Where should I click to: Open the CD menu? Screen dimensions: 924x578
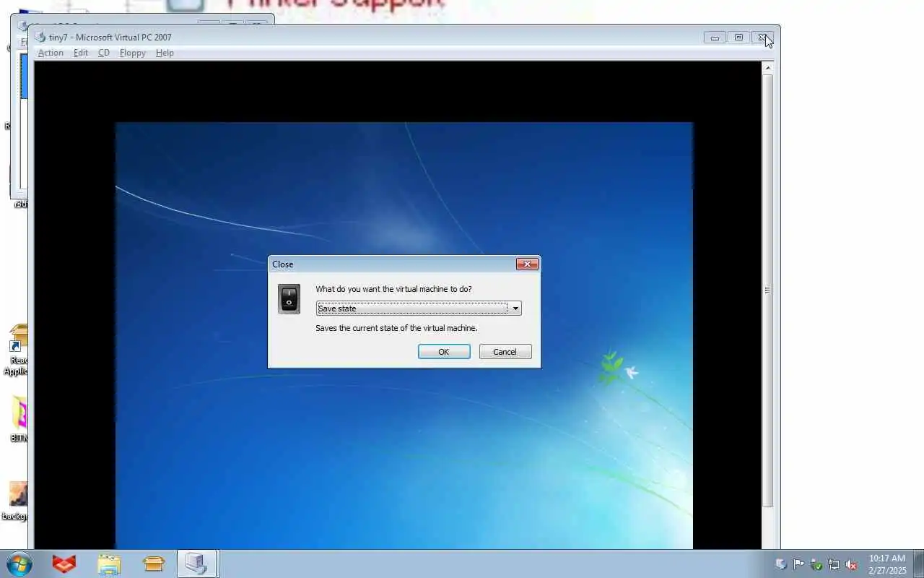click(104, 53)
